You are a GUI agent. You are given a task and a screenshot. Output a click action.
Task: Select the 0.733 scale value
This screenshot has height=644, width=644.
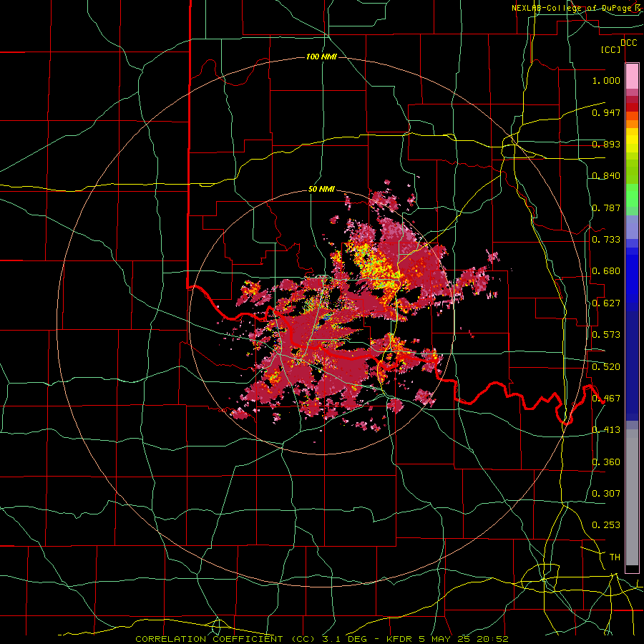click(606, 240)
